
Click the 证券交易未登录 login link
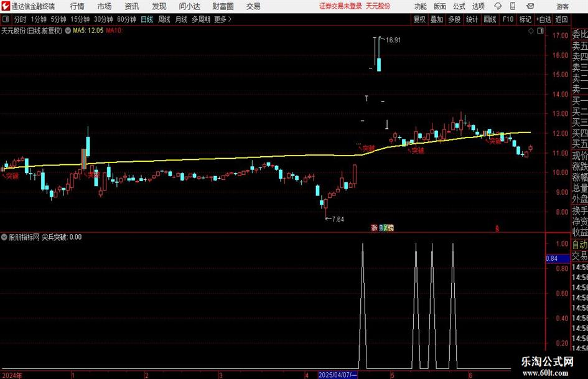[x=340, y=6]
